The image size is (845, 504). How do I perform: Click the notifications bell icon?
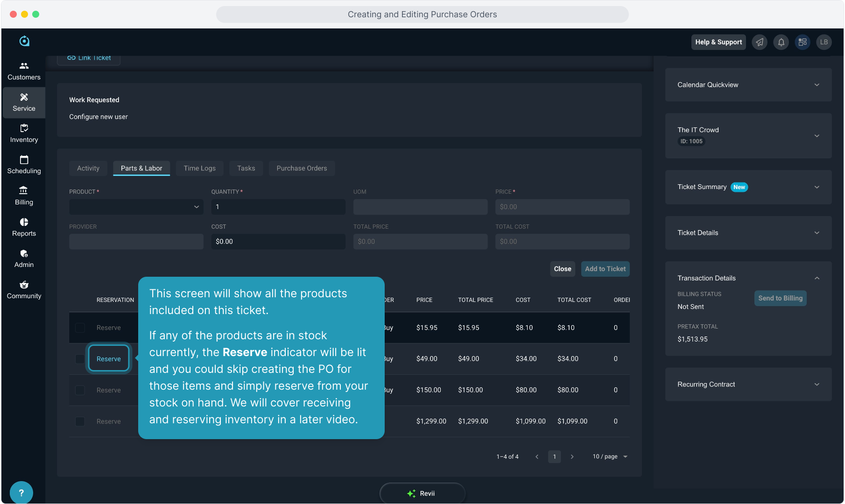click(x=781, y=42)
